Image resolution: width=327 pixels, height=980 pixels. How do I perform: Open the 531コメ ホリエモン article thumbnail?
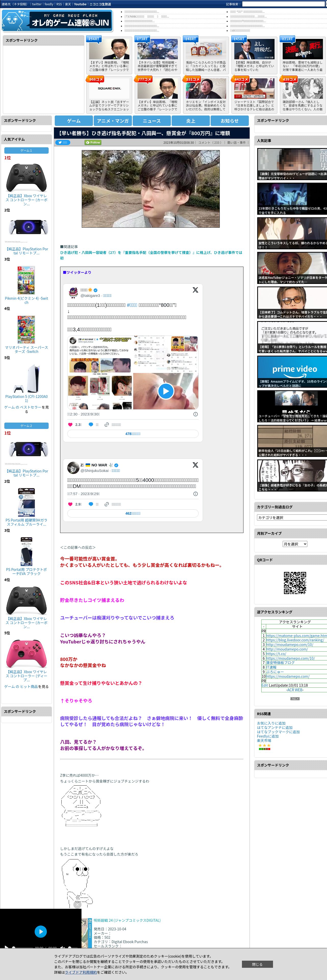[x=206, y=89]
